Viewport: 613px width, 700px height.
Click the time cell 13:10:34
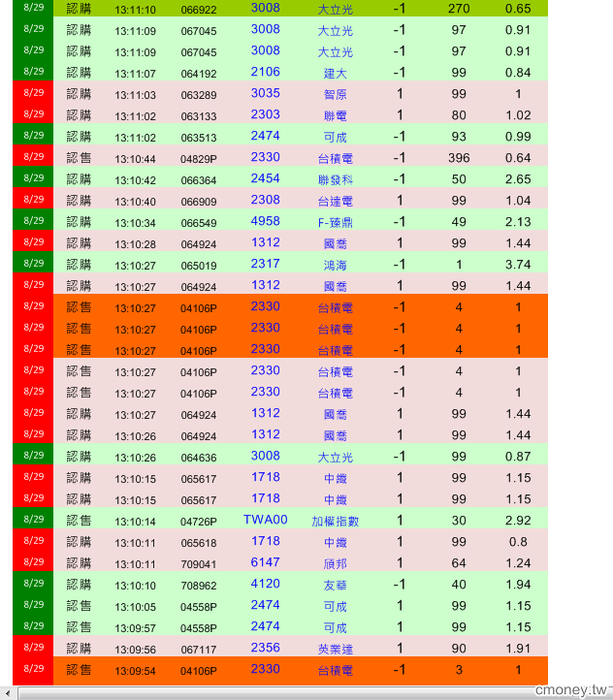click(135, 223)
